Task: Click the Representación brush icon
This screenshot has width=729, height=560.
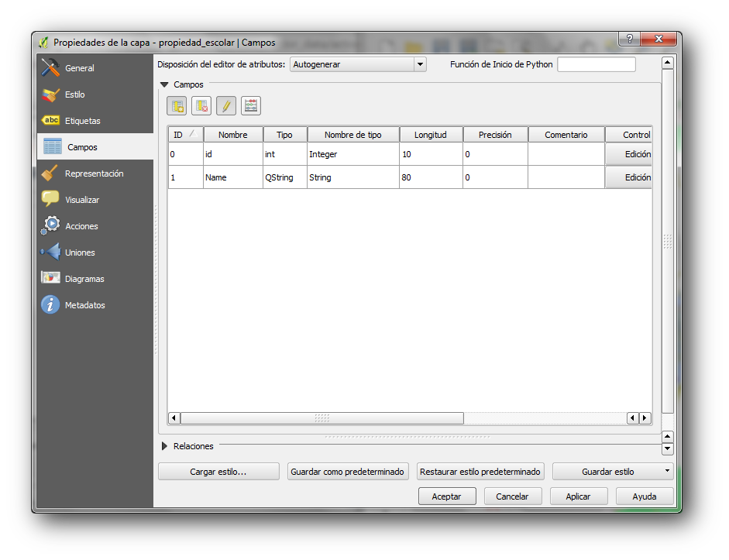Action: tap(50, 173)
